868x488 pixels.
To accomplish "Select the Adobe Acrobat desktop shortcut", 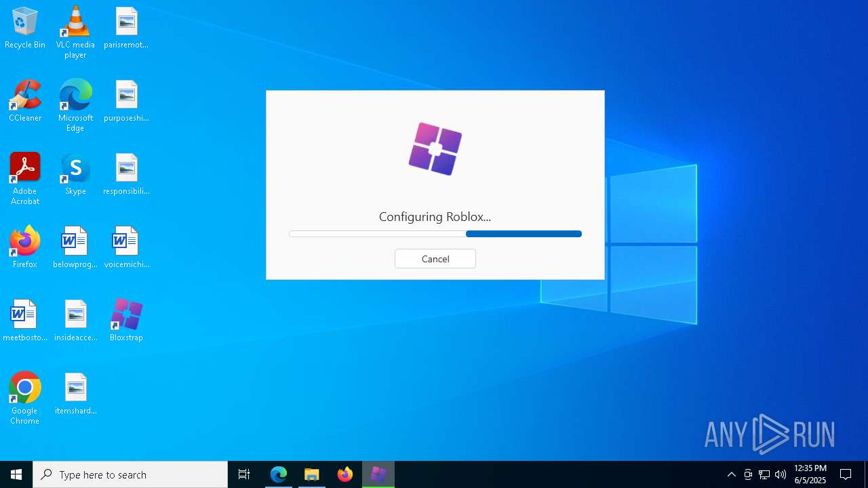I will (25, 179).
